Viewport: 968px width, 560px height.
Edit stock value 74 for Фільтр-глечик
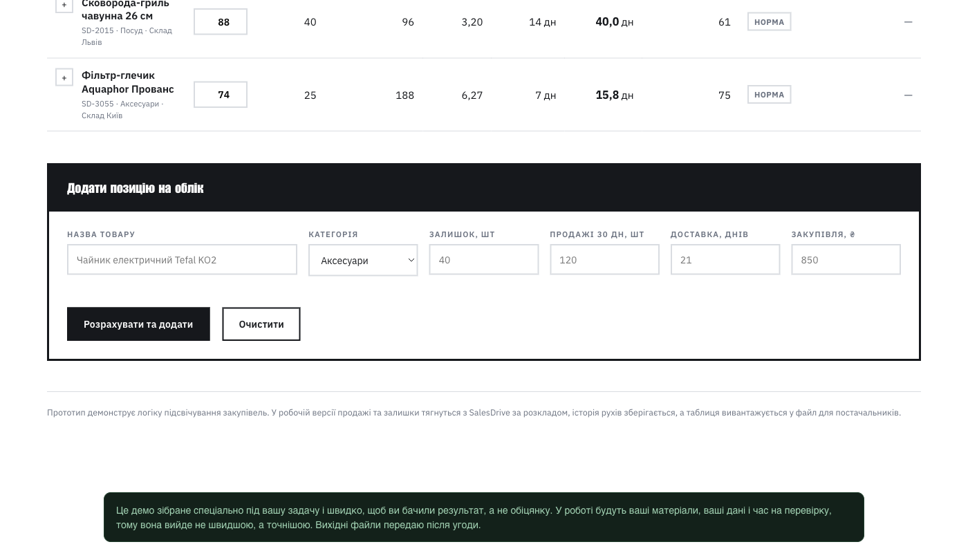[221, 95]
